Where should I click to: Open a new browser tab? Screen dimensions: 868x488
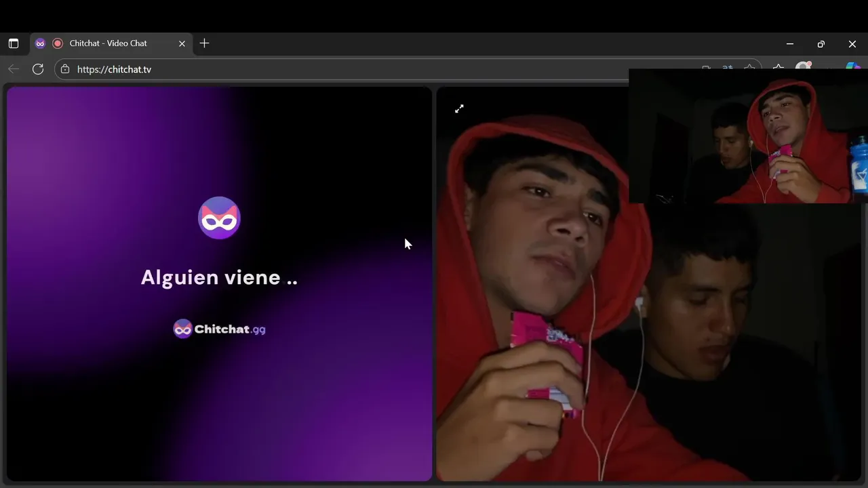coord(204,43)
